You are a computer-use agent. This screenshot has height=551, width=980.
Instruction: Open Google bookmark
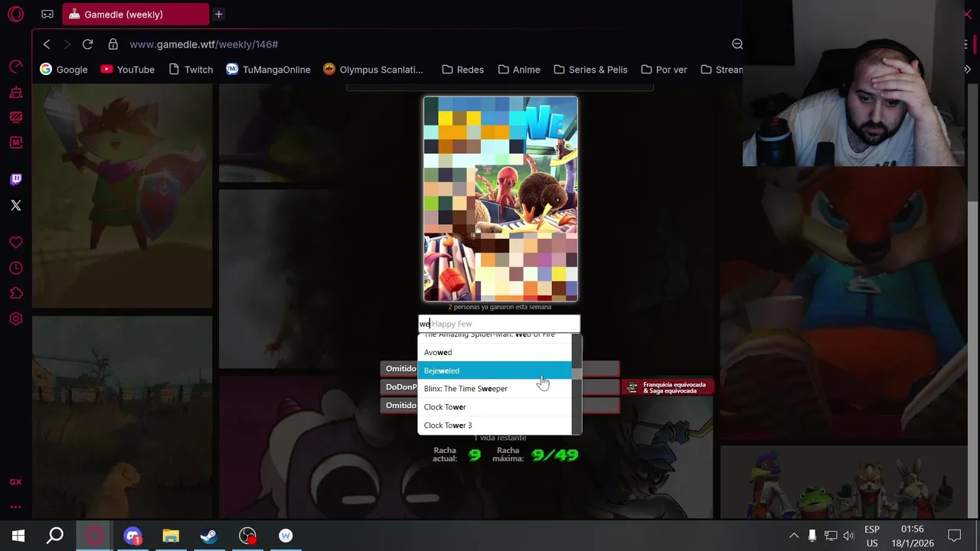64,69
